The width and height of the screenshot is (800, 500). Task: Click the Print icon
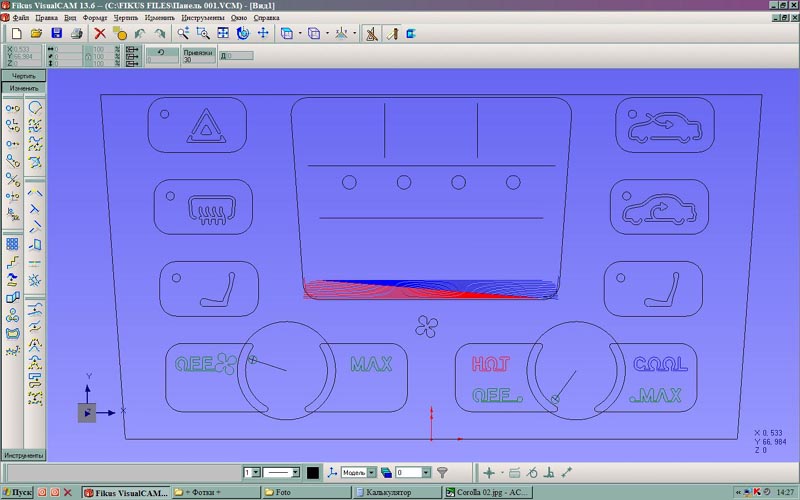pos(77,34)
